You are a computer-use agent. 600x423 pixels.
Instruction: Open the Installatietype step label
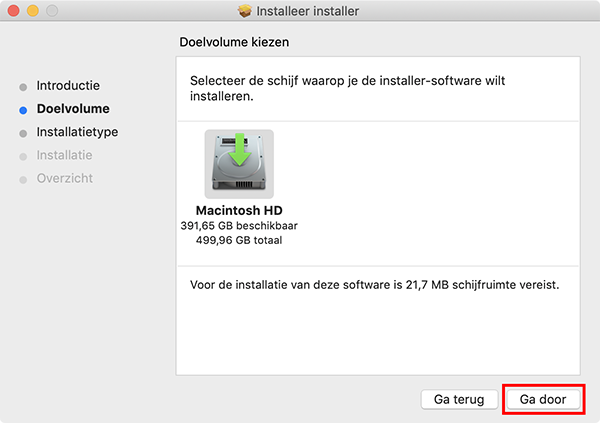tap(78, 132)
